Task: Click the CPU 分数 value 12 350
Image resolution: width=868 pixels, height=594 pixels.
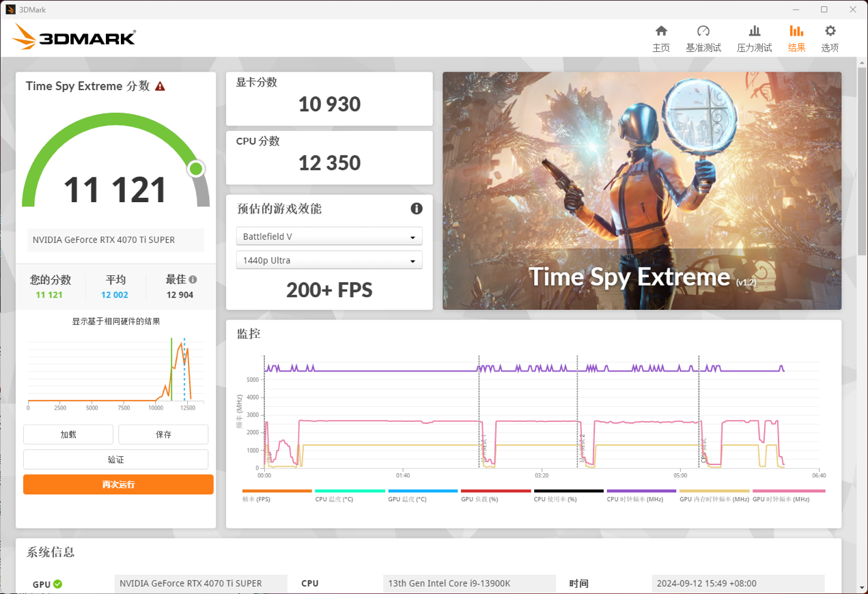Action: point(329,162)
